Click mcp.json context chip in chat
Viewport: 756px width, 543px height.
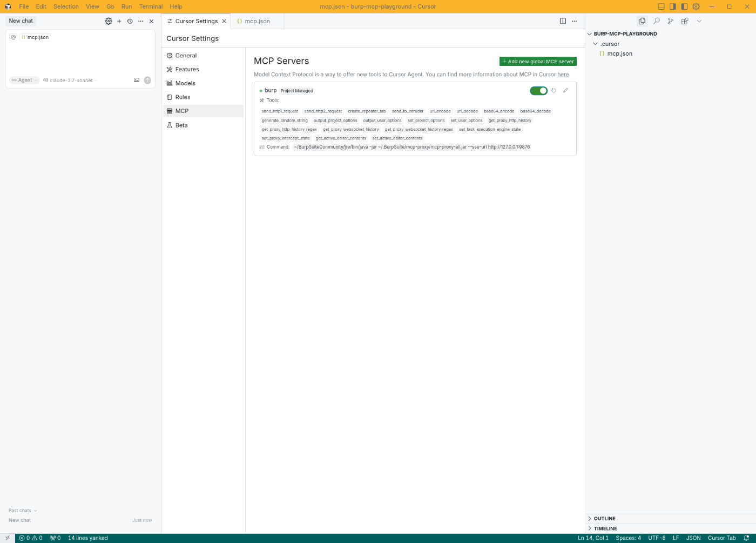pos(35,37)
